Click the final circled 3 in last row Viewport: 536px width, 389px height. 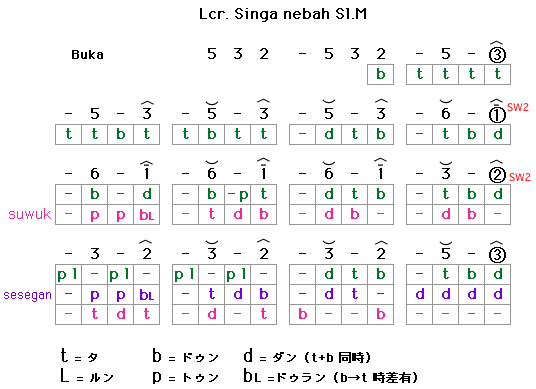point(497,255)
